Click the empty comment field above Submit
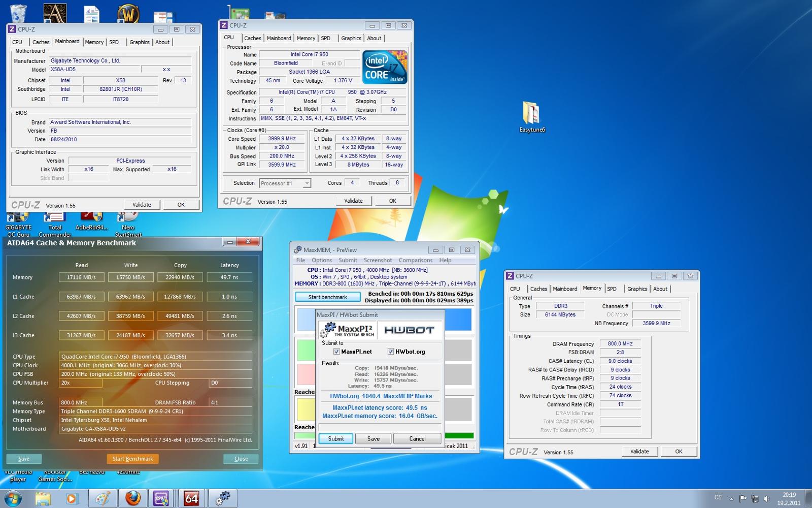The height and width of the screenshot is (508, 812). tap(380, 427)
